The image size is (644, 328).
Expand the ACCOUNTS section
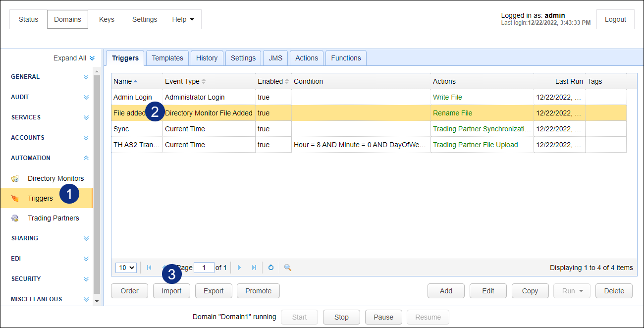86,138
